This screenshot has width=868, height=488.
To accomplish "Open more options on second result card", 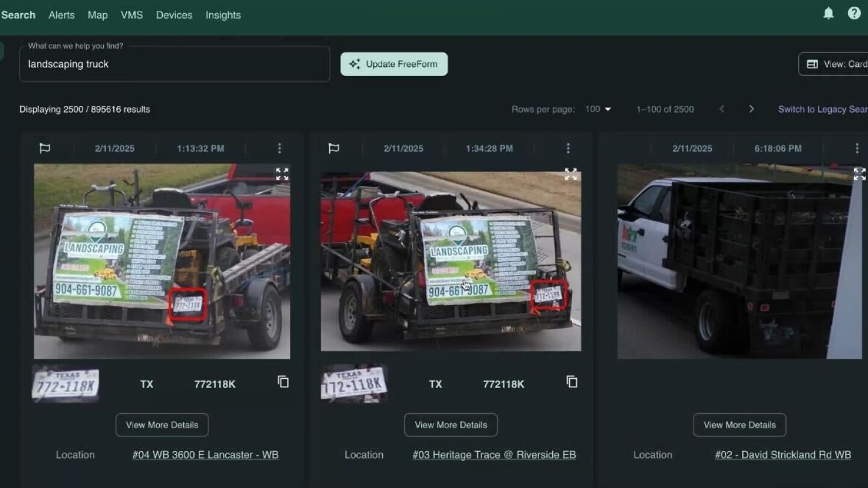I will pos(568,148).
